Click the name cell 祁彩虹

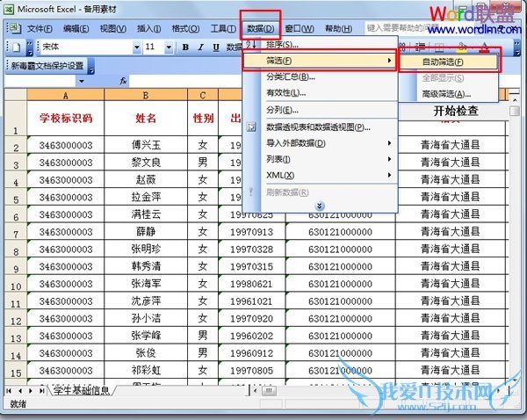146,370
